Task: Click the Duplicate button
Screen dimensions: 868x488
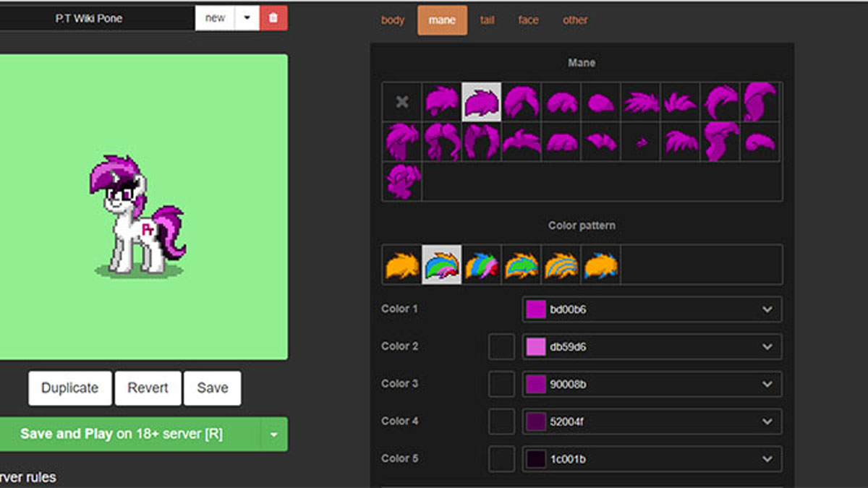Action: [69, 388]
